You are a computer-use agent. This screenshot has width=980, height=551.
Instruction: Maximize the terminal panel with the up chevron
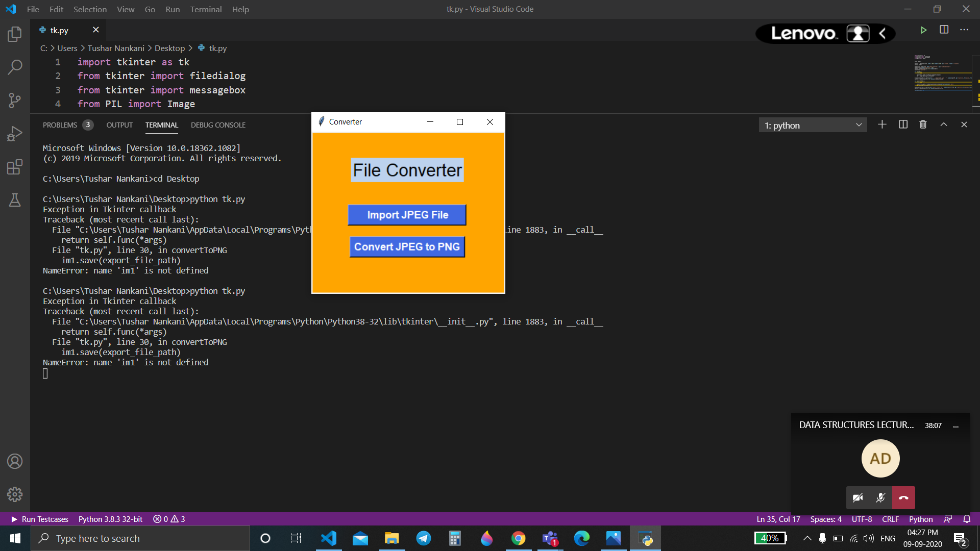944,124
